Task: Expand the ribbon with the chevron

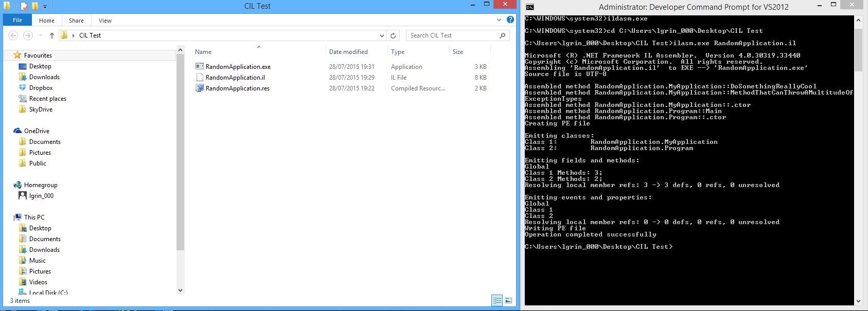Action: coord(499,20)
